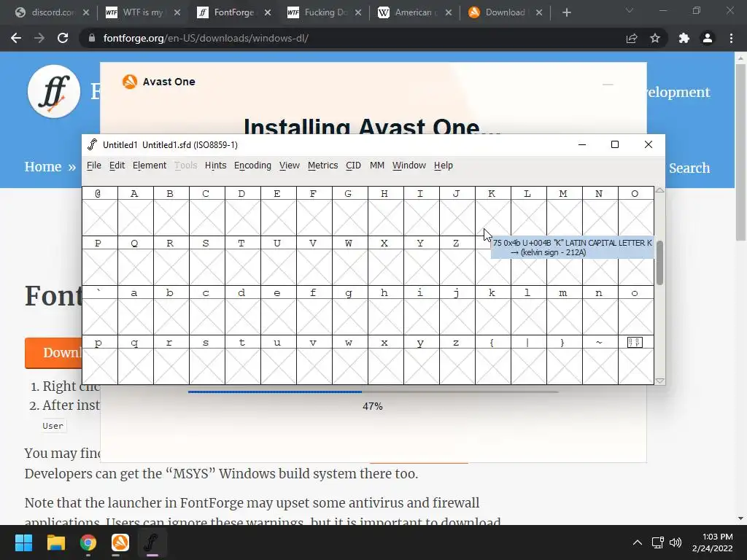Open the MM menu
Image resolution: width=747 pixels, height=560 pixels.
377,166
